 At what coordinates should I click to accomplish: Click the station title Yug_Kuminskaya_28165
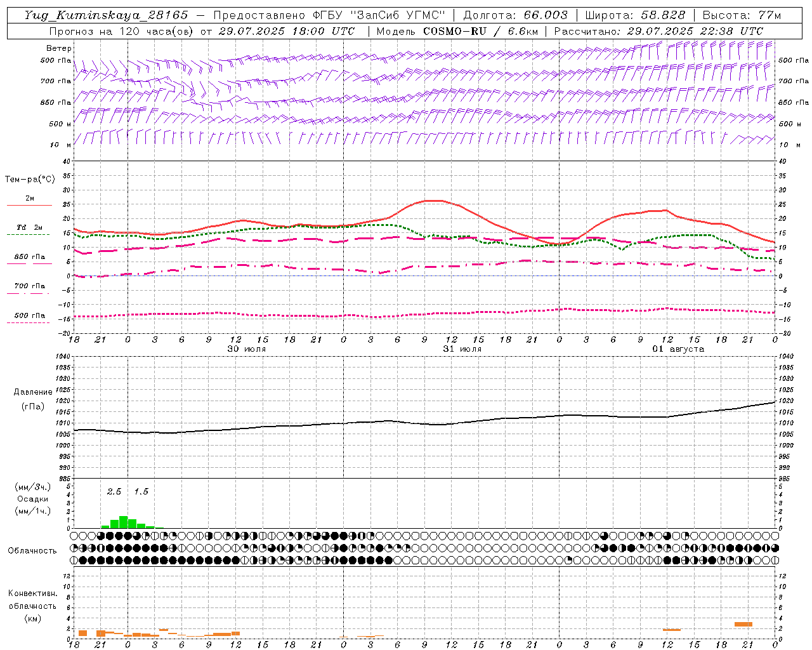[106, 15]
